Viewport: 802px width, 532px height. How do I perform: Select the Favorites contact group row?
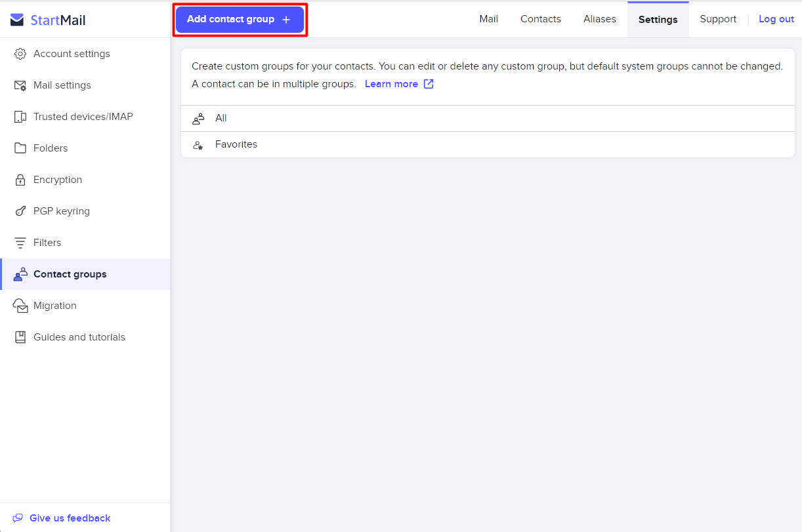pyautogui.click(x=488, y=144)
